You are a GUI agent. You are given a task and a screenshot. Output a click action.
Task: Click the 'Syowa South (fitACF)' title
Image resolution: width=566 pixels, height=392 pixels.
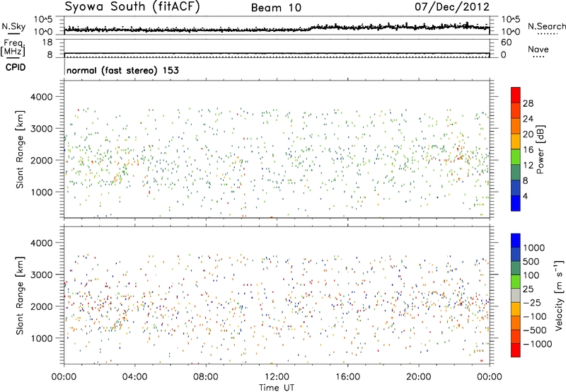click(132, 7)
